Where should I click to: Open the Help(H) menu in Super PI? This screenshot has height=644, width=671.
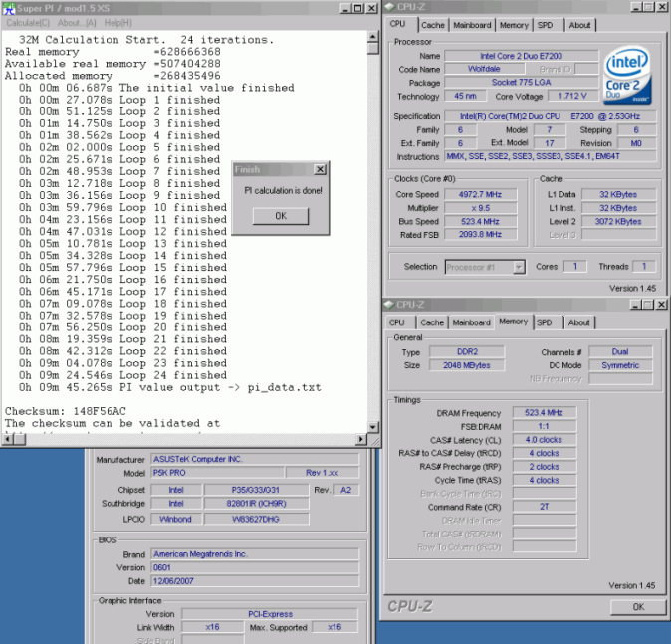tap(118, 23)
